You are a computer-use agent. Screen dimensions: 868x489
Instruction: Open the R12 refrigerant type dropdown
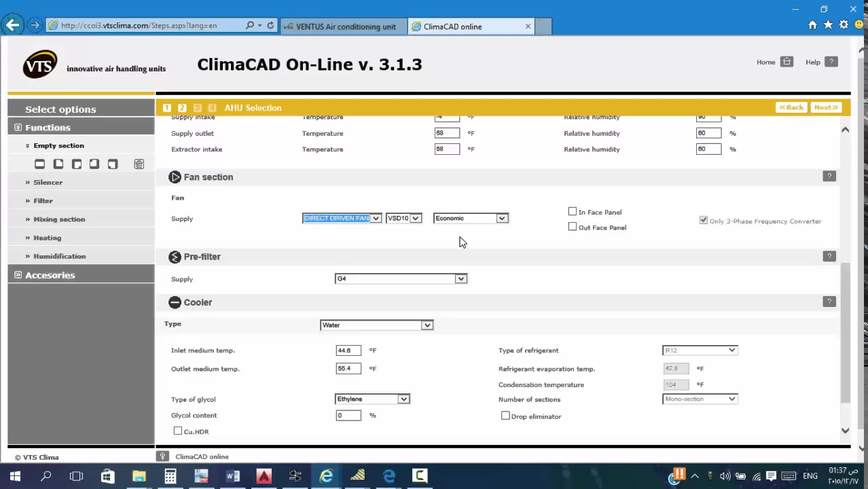[x=700, y=350]
